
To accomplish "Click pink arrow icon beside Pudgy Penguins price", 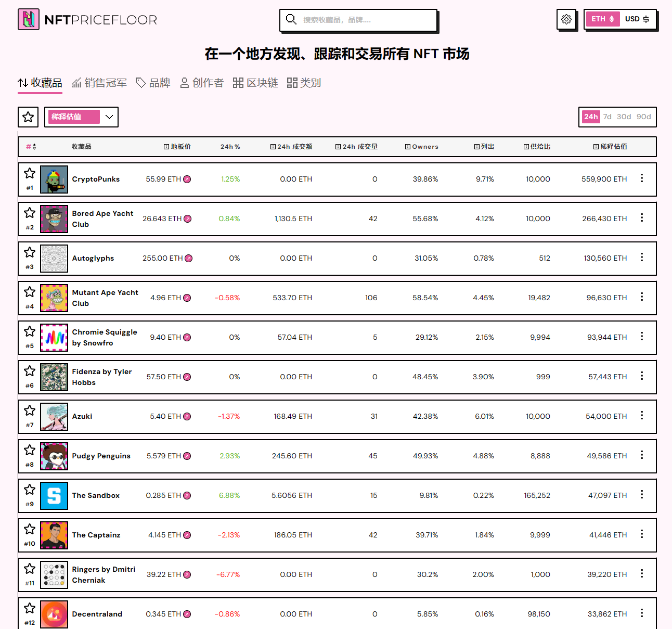I will [187, 456].
